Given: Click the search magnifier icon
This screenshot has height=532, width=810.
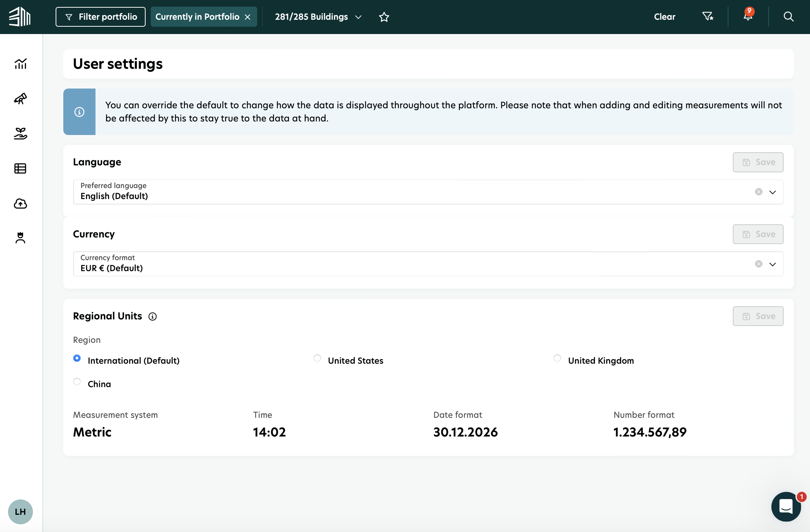Looking at the screenshot, I should point(788,17).
